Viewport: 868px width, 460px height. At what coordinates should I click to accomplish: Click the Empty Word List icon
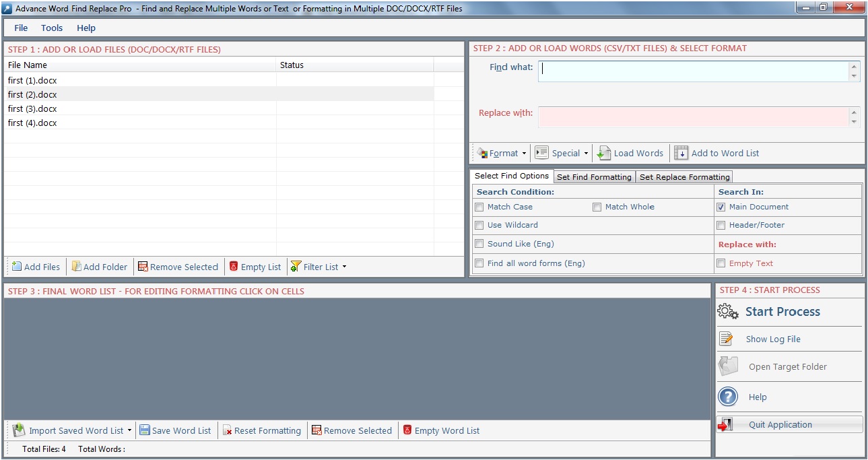tap(407, 430)
